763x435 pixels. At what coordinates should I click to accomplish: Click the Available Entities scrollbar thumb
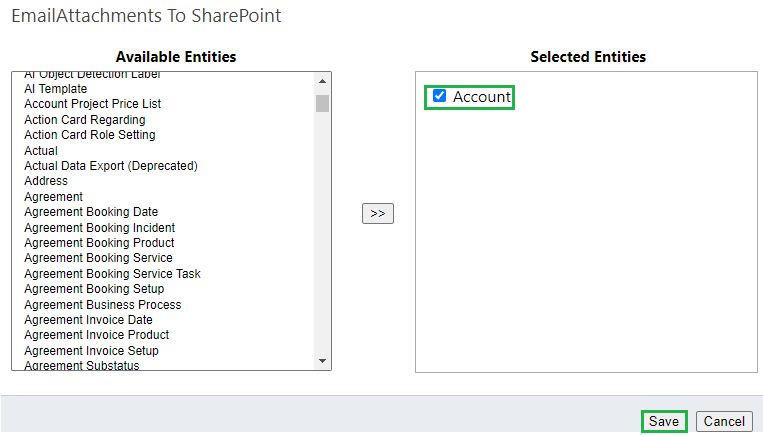322,104
